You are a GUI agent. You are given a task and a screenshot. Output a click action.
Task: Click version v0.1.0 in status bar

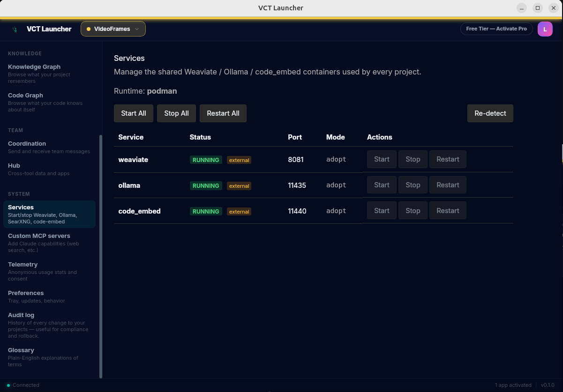click(x=548, y=385)
